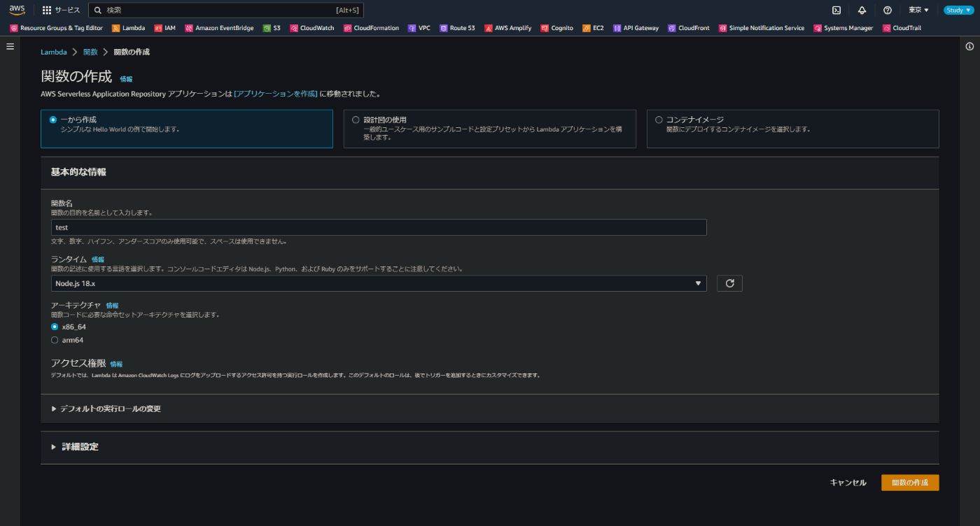
Task: Click the キャンセル button
Action: [x=848, y=483]
